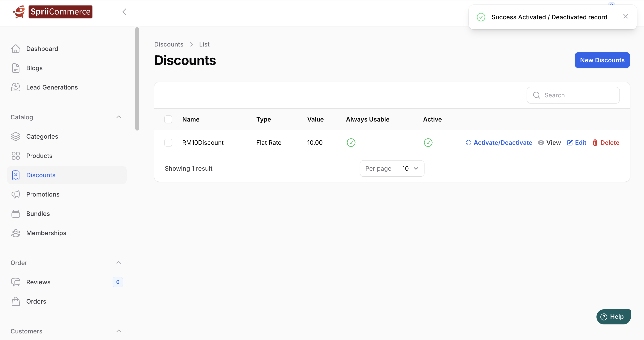This screenshot has height=340, width=644.
Task: Collapse sidebar with the left chevron
Action: coord(124,12)
